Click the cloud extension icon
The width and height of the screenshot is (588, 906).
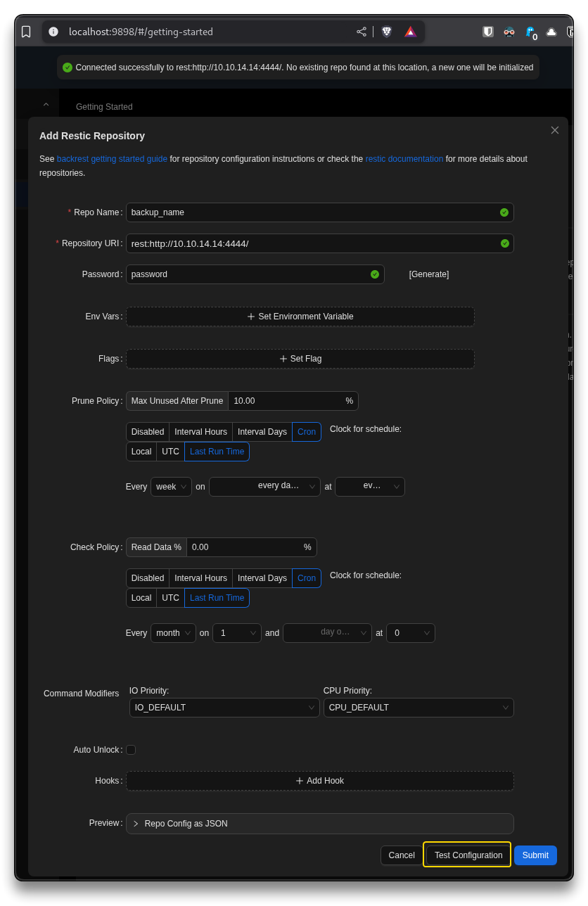[551, 32]
